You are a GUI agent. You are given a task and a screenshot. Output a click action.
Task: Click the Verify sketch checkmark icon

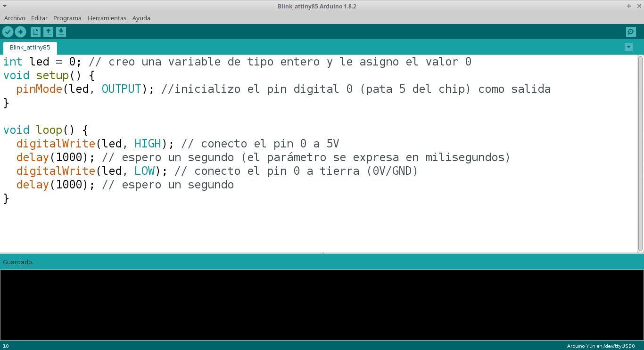click(8, 32)
